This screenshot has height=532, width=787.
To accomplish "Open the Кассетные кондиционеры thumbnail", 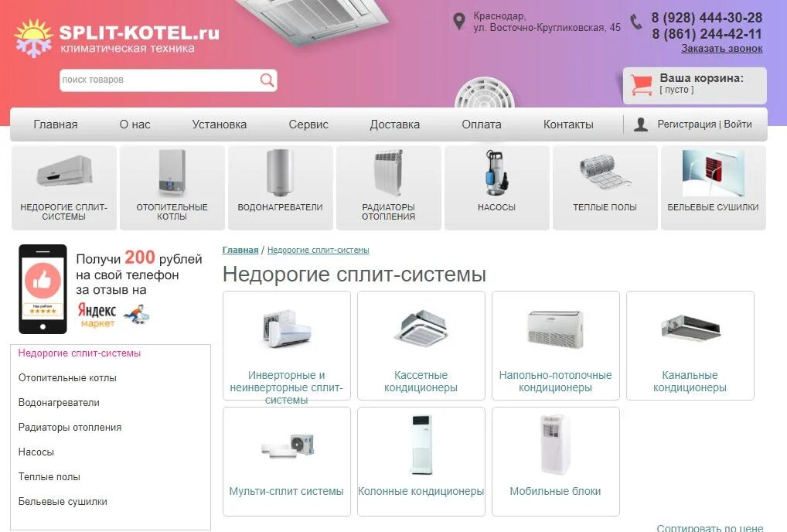I will coord(421,346).
